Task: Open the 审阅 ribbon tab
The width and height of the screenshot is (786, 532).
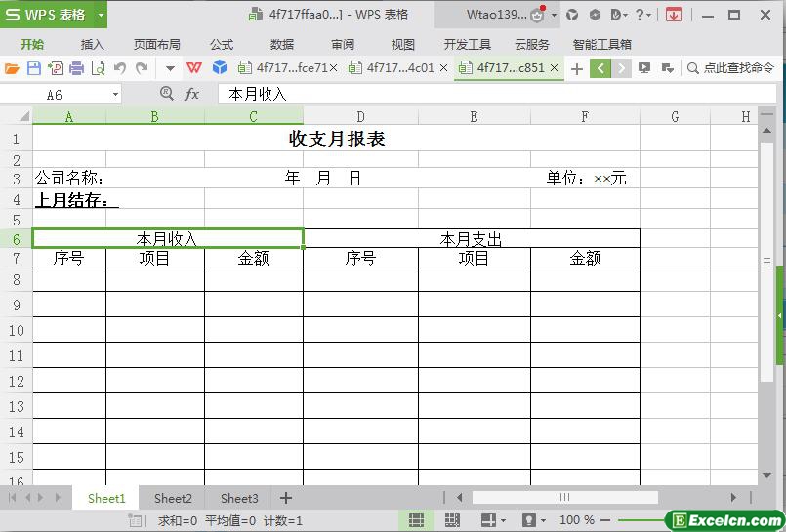Action: pos(343,45)
